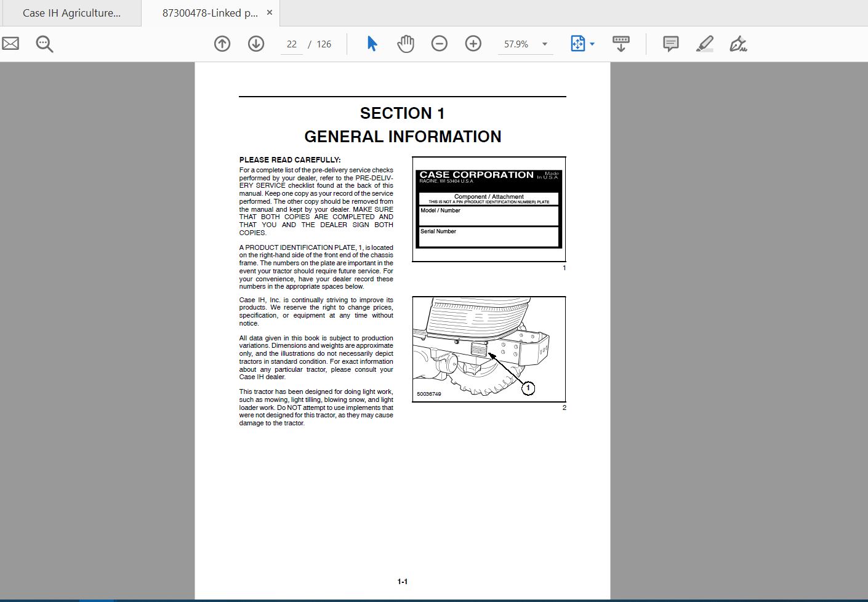Image resolution: width=868 pixels, height=602 pixels.
Task: Activate the selection arrow tool
Action: click(372, 44)
